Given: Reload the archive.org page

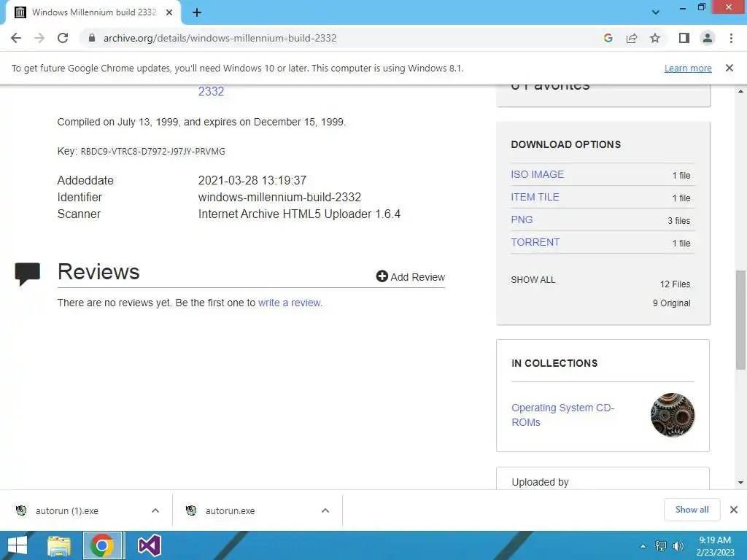Looking at the screenshot, I should (x=63, y=38).
